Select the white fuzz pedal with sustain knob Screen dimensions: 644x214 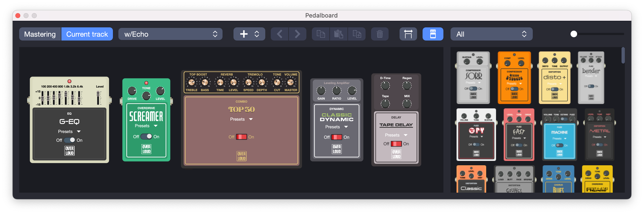(x=476, y=134)
